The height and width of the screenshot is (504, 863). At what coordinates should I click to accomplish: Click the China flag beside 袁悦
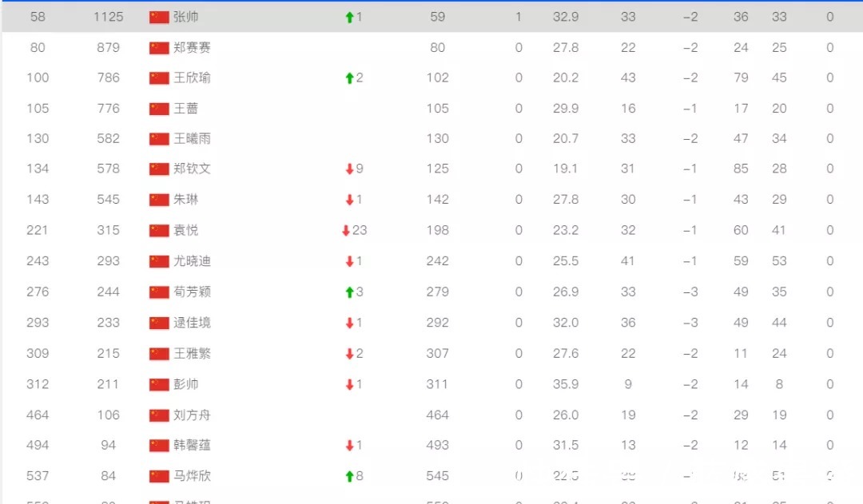[159, 231]
